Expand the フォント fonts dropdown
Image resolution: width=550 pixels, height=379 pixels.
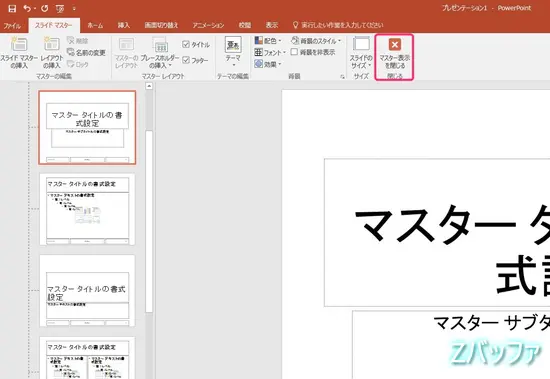coord(270,52)
